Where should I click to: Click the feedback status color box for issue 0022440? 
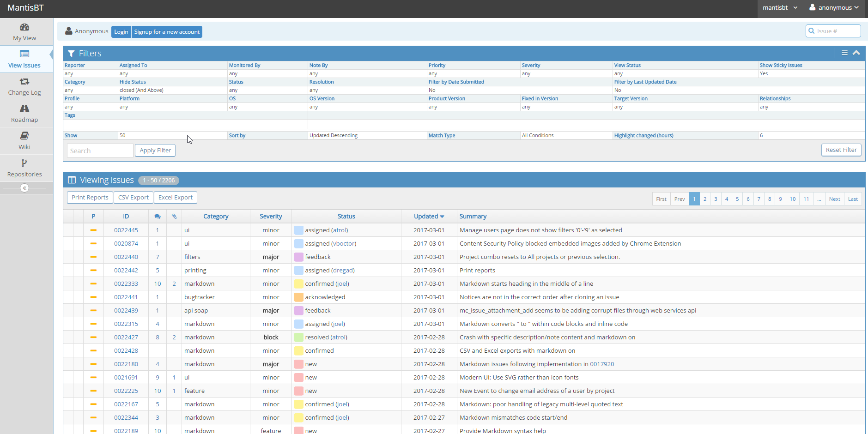[299, 257]
